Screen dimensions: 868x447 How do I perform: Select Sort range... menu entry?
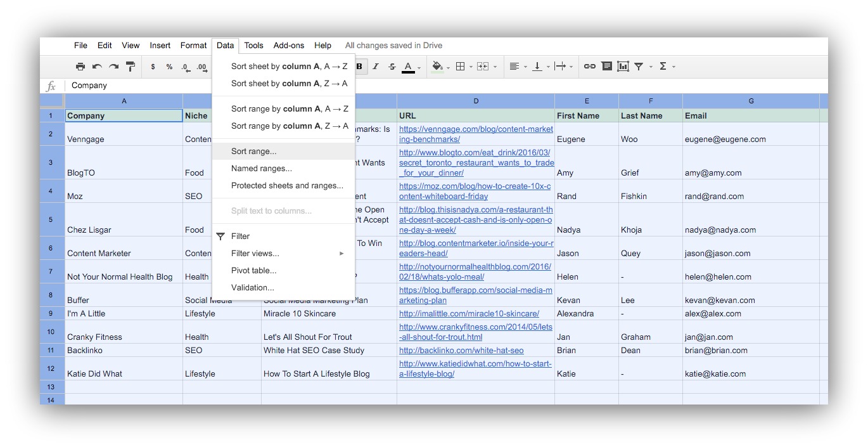[x=283, y=152]
